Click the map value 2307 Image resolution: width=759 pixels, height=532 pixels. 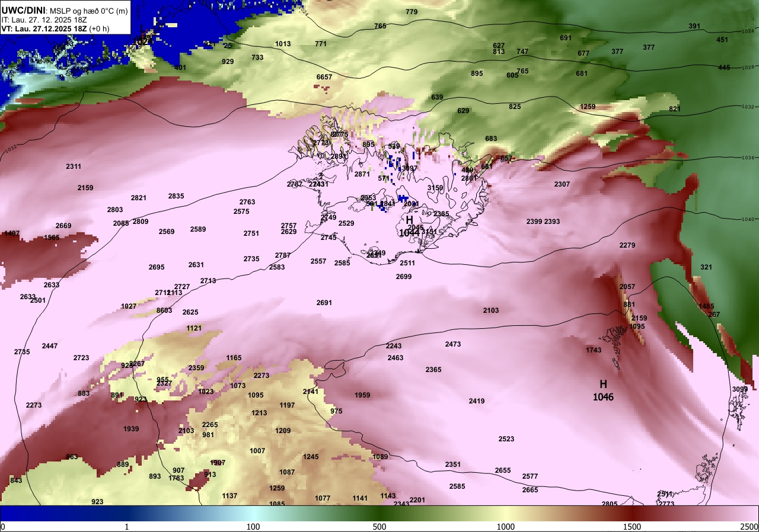(x=562, y=184)
